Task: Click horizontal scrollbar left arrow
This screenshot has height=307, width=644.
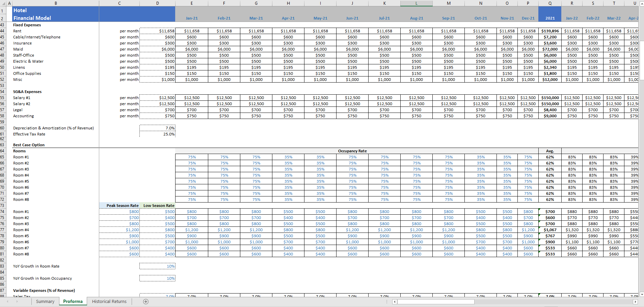Action: pyautogui.click(x=395, y=302)
